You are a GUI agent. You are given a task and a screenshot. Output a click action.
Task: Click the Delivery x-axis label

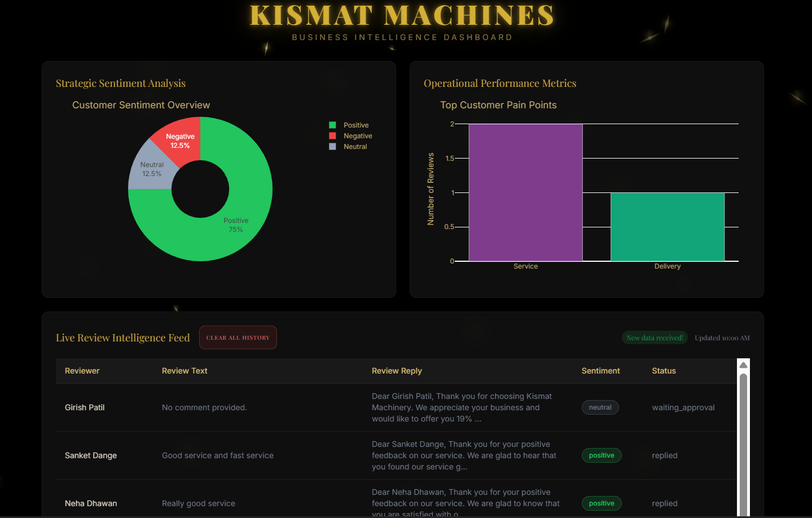[x=668, y=266]
